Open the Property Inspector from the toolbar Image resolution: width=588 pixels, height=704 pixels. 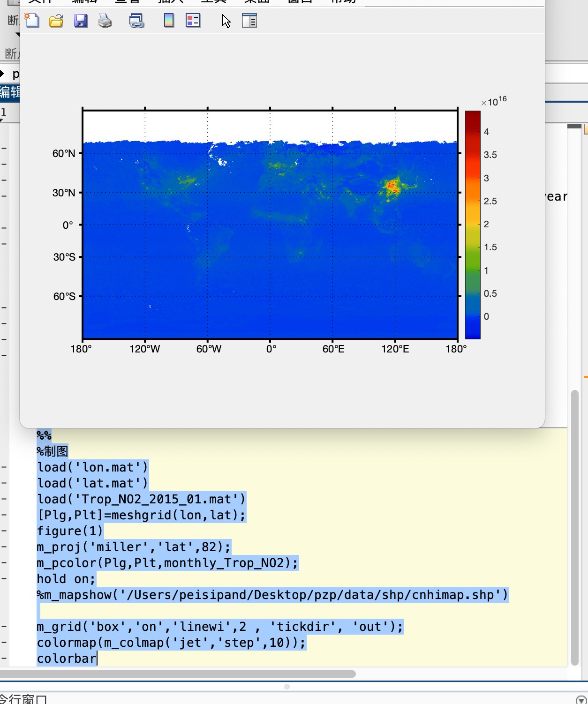tap(249, 21)
